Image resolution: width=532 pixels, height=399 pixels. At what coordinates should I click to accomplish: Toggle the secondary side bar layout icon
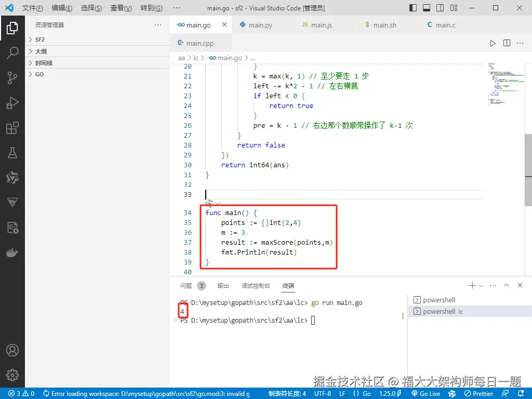(x=440, y=8)
